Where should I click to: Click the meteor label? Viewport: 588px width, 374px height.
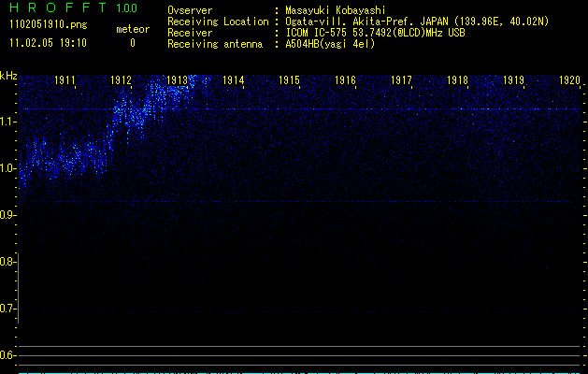(133, 29)
